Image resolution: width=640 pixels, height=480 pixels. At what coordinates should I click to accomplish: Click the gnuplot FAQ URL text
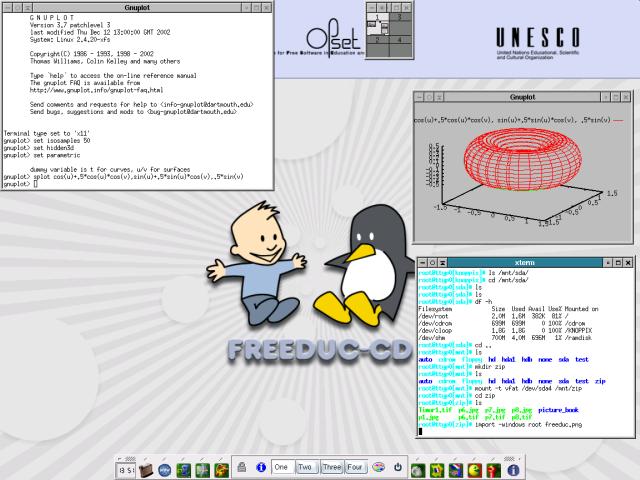click(96, 90)
